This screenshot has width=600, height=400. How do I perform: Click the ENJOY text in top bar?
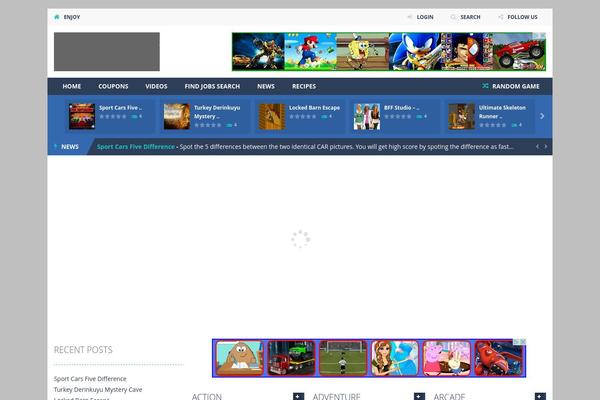(72, 17)
